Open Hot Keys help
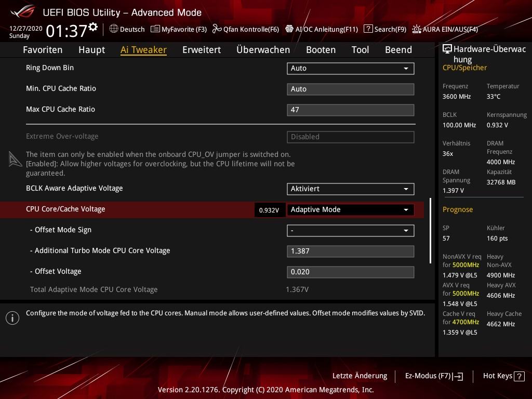Image resolution: width=532 pixels, height=399 pixels. click(503, 376)
